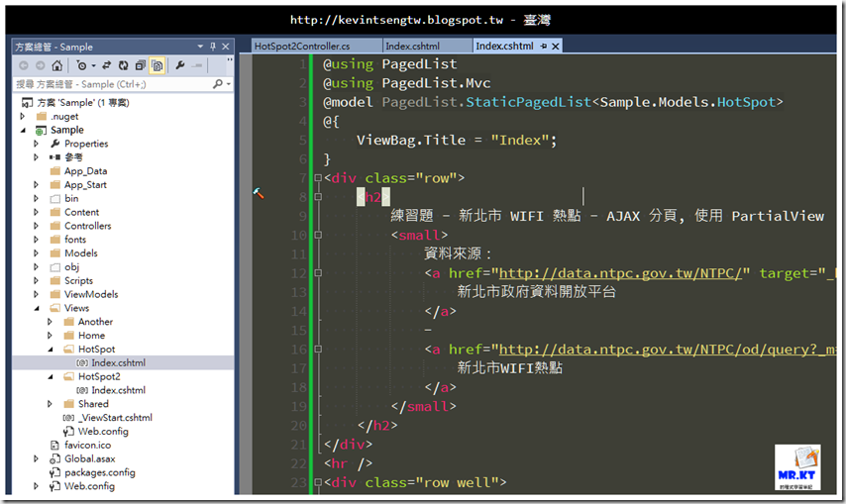Expand the Shared folder
Image resolution: width=846 pixels, height=504 pixels.
click(x=50, y=404)
